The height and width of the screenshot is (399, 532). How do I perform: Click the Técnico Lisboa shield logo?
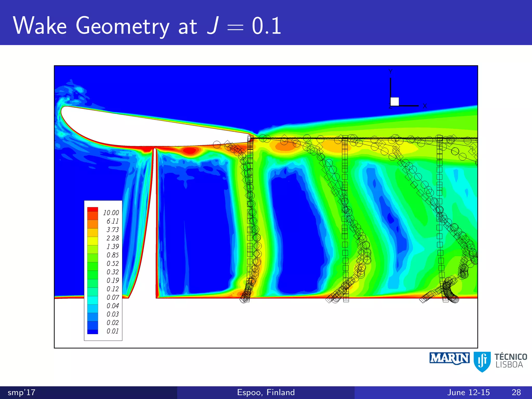tap(482, 362)
